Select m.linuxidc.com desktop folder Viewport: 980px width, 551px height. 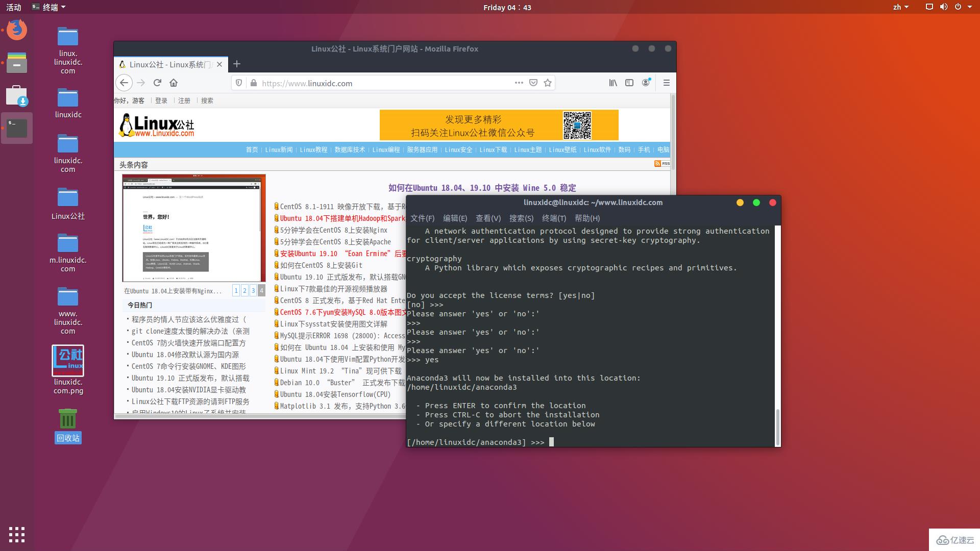click(x=68, y=253)
